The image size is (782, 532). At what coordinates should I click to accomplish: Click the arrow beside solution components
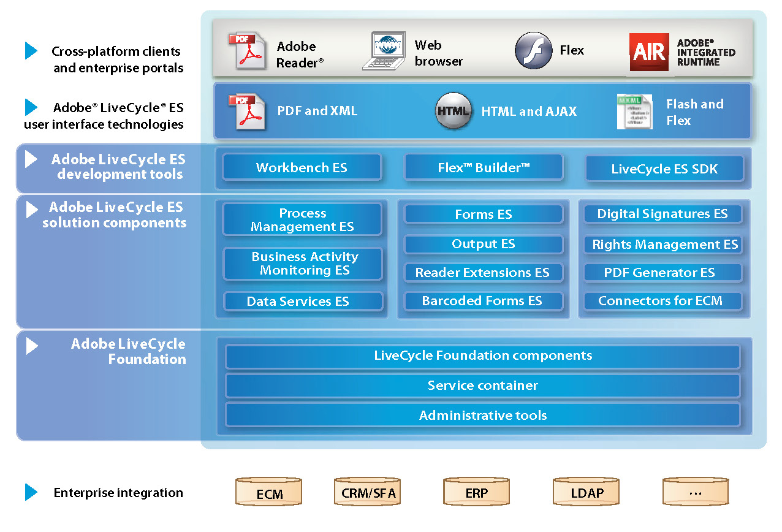[32, 210]
